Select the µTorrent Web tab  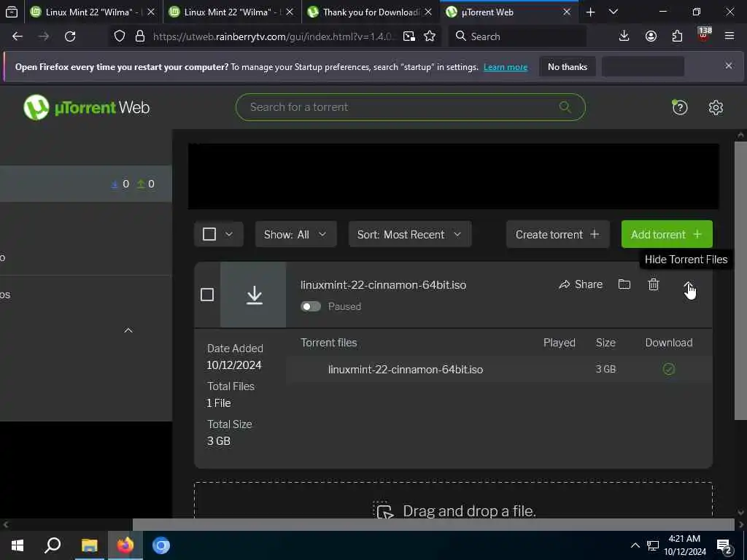[508, 12]
